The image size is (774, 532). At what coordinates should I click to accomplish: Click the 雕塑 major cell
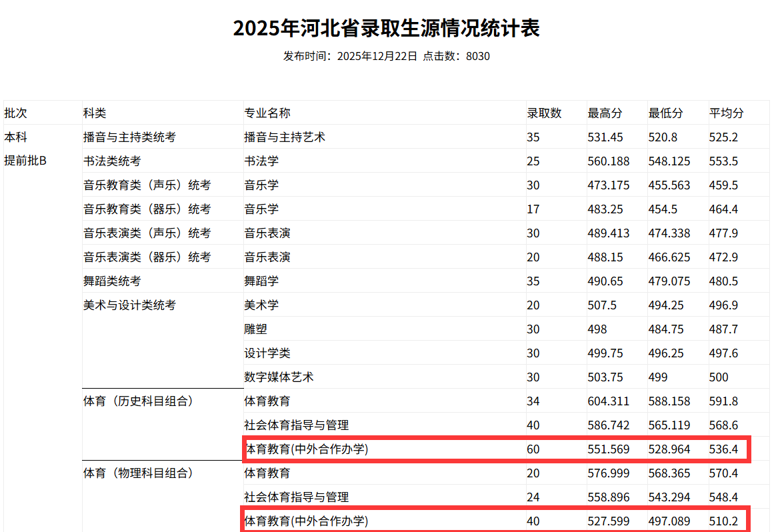click(x=255, y=329)
